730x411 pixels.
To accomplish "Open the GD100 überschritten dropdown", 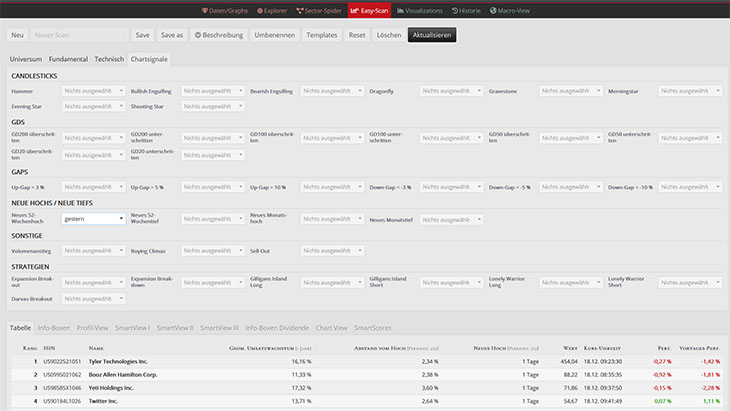I will [332, 138].
